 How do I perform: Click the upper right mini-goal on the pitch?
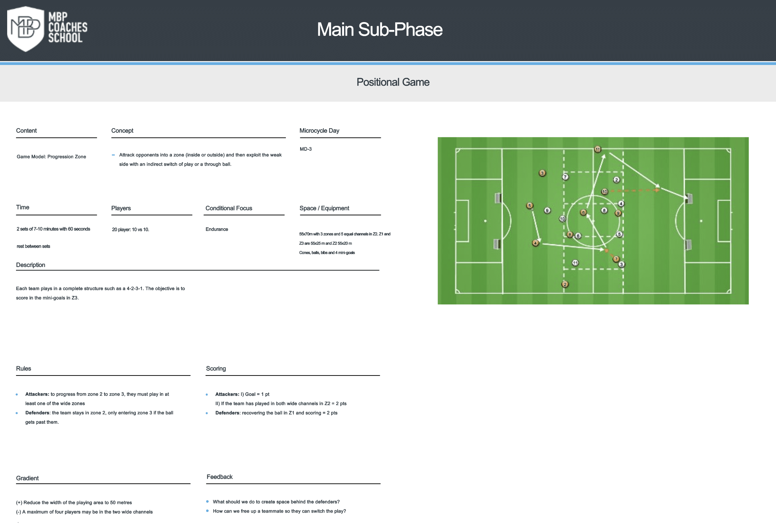[x=689, y=198]
